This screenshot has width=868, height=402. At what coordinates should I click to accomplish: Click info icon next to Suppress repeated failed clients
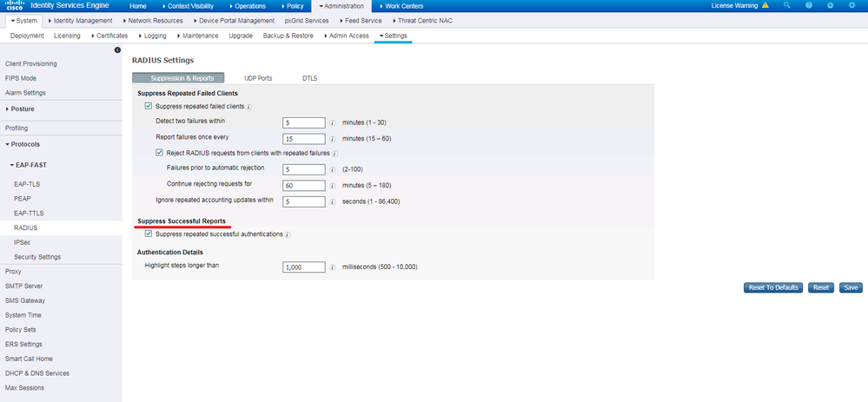(x=249, y=107)
